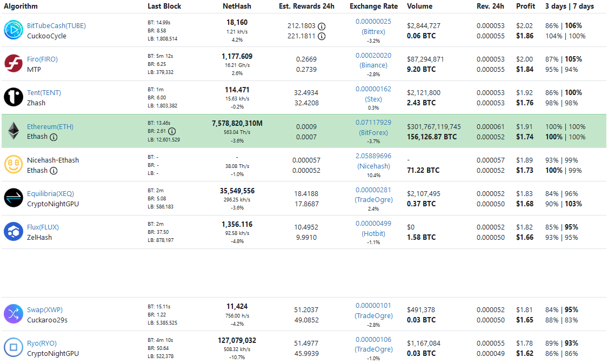Open the Binance exchange link
608x364 pixels.
373,65
